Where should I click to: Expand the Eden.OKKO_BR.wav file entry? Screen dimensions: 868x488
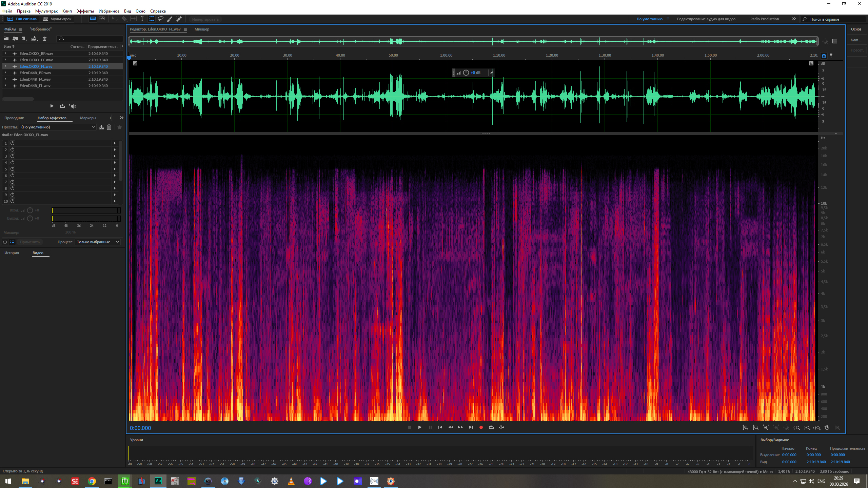(5, 54)
